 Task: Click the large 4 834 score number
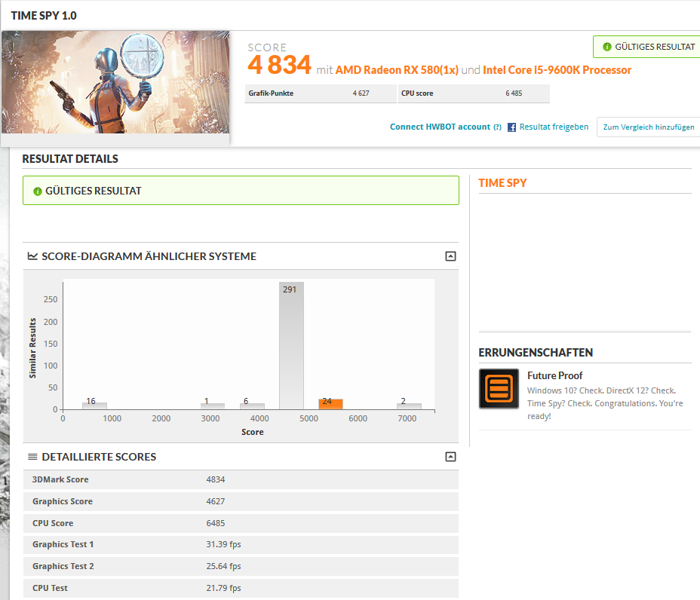279,65
